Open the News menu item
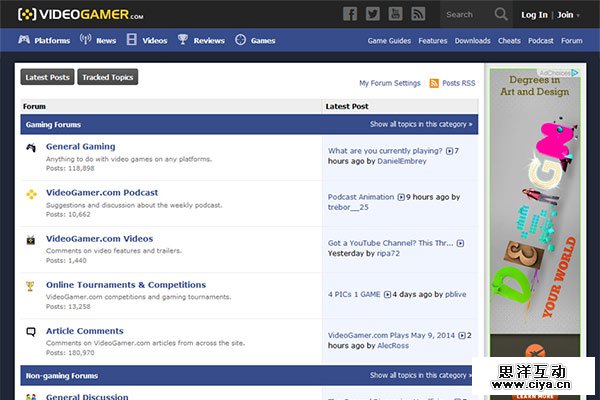This screenshot has width=600, height=400. (106, 41)
